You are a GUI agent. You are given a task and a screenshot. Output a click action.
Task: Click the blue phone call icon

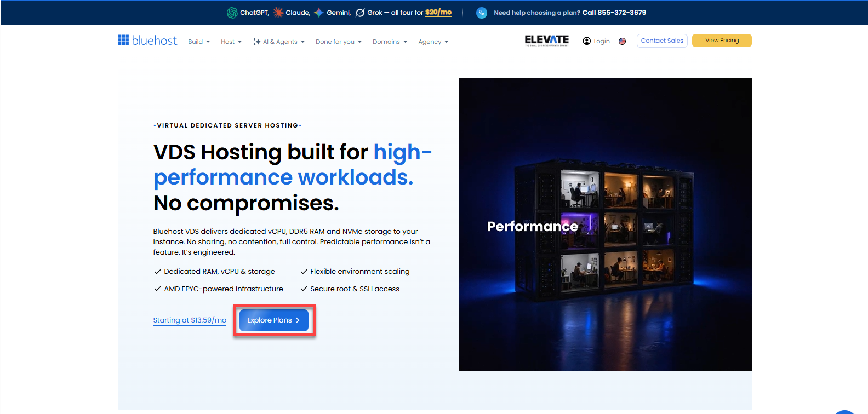click(x=482, y=13)
